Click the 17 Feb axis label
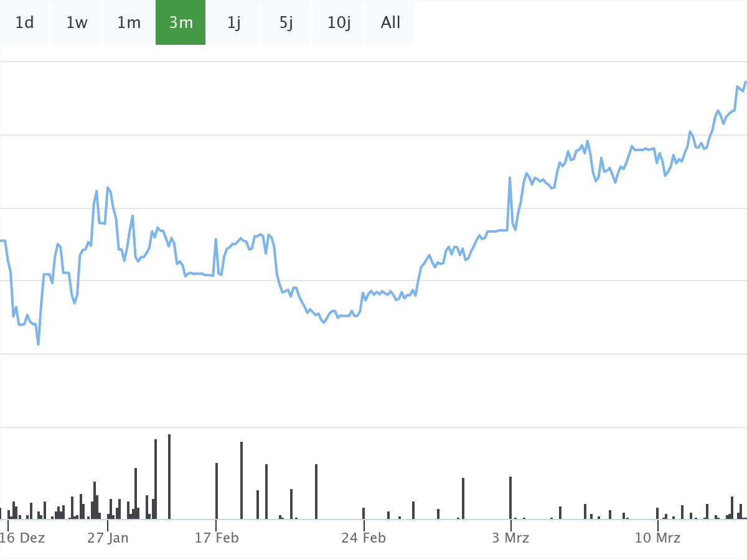Image resolution: width=747 pixels, height=560 pixels. 216,538
